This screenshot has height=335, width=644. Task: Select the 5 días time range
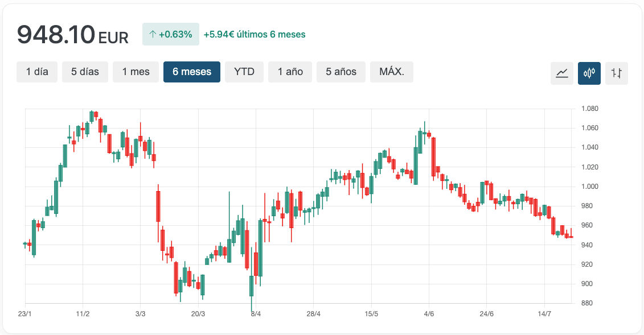(85, 72)
